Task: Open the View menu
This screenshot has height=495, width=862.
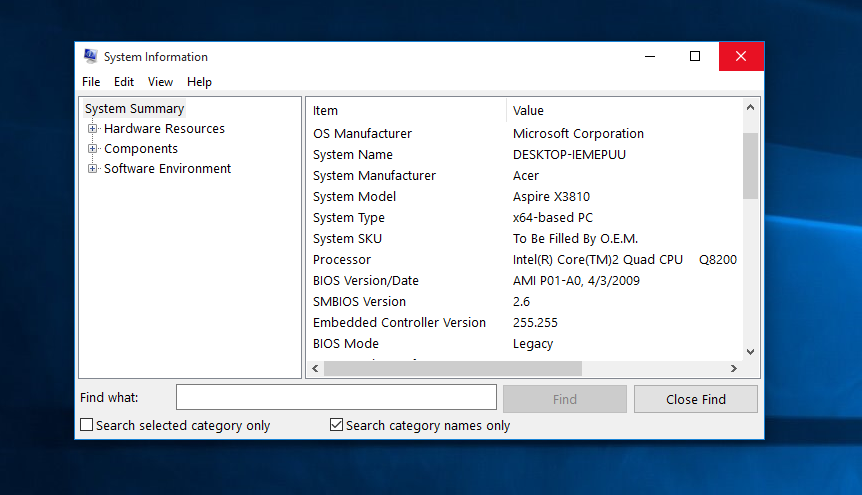Action: coord(160,82)
